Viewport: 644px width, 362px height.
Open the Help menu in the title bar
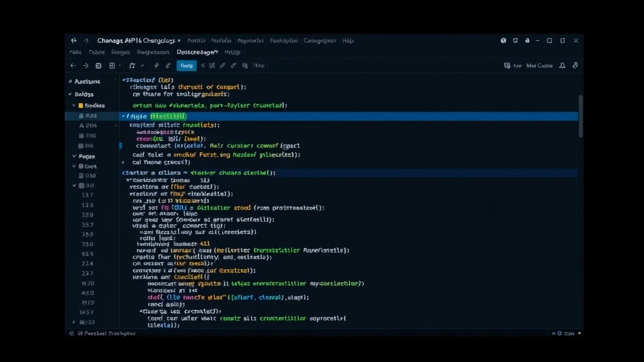point(347,41)
